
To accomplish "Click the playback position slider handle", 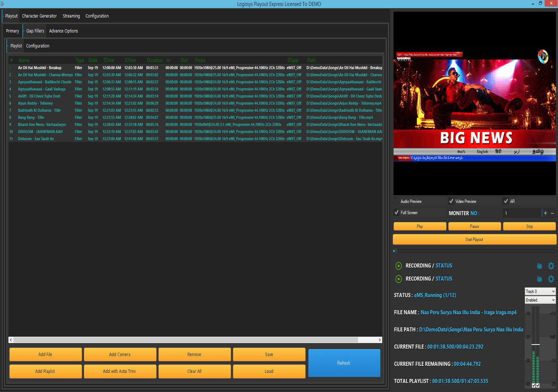I will (395, 251).
